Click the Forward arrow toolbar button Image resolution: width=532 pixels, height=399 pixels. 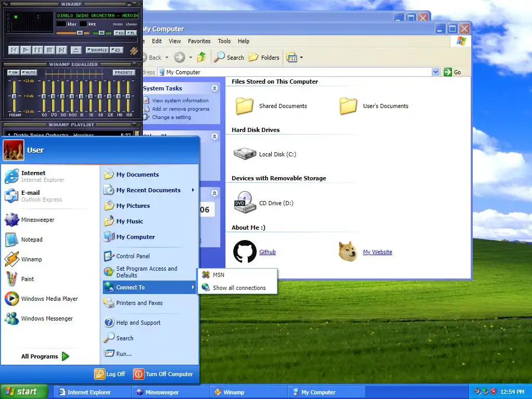(x=179, y=57)
